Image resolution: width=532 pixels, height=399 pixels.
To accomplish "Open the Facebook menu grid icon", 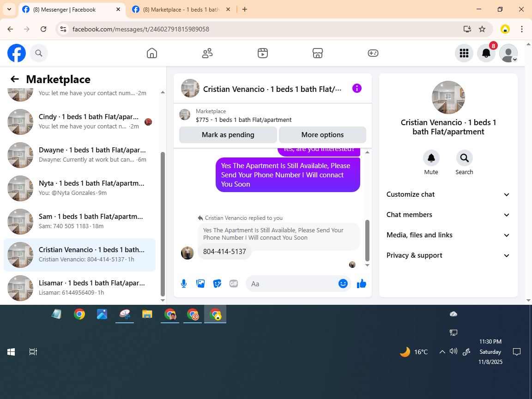I will (464, 53).
